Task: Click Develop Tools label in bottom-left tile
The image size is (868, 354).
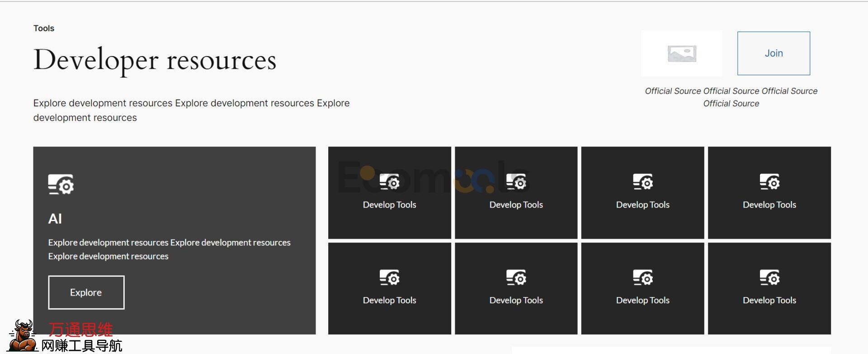Action: pyautogui.click(x=389, y=300)
